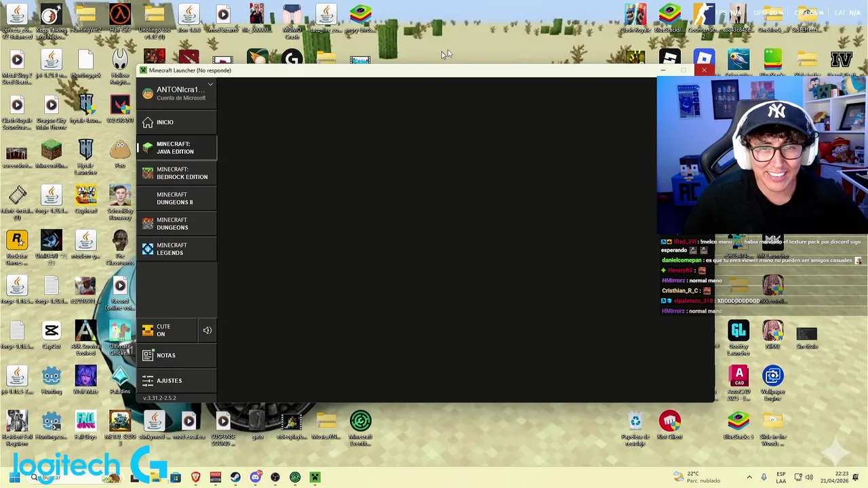The image size is (868, 488).
Task: Switch to Minecraft creeper icon in taskbar
Action: point(315,477)
